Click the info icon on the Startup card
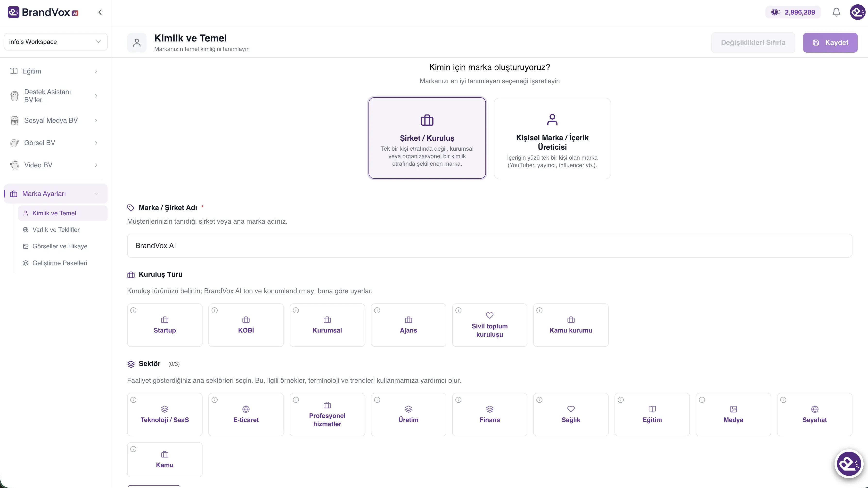 [x=133, y=310]
